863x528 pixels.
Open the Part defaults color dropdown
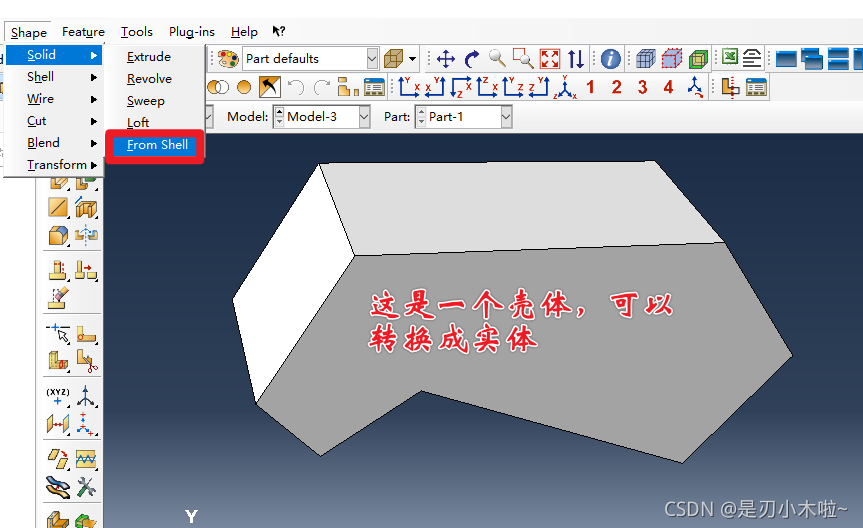coord(372,59)
